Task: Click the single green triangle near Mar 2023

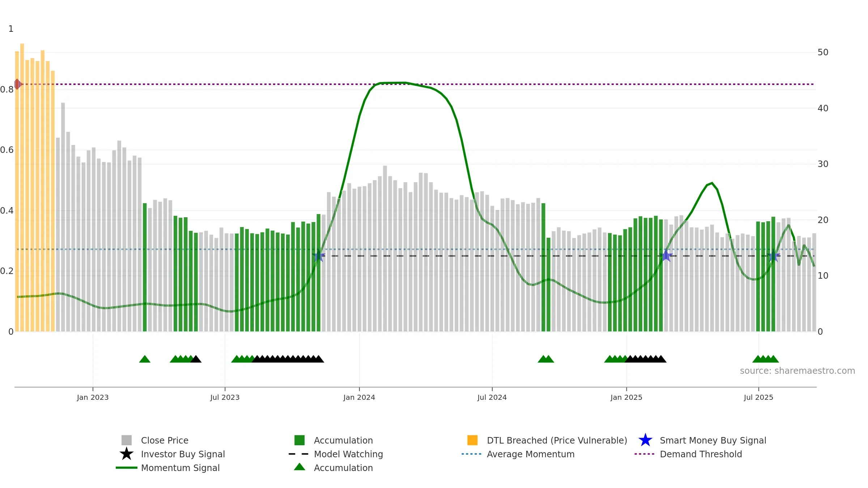Action: [145, 359]
